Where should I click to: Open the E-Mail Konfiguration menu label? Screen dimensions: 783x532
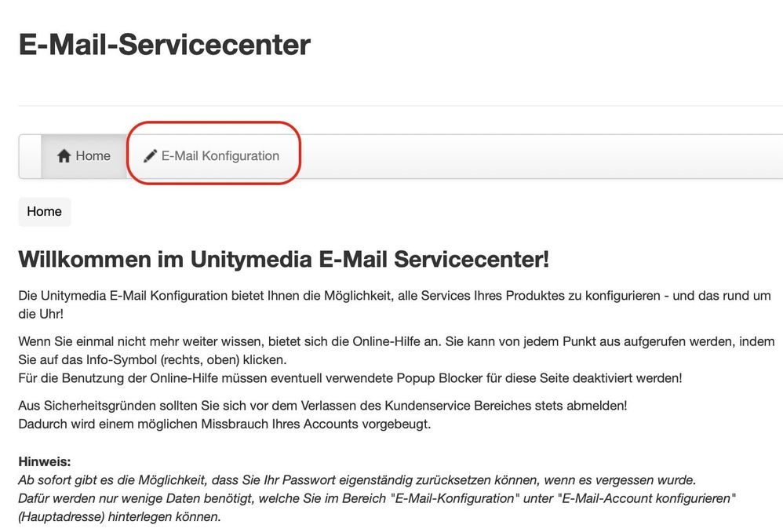(220, 156)
